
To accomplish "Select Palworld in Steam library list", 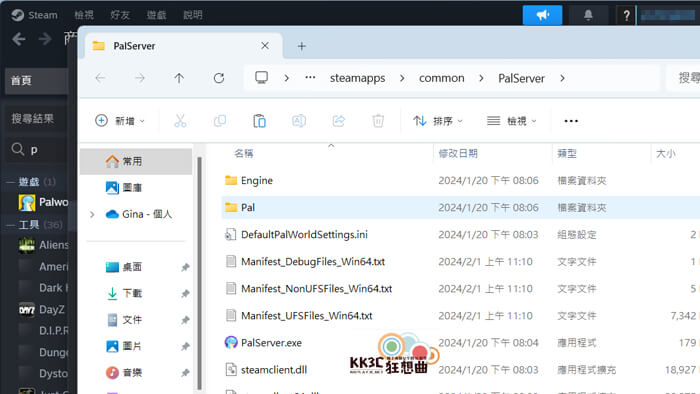I will click(43, 202).
